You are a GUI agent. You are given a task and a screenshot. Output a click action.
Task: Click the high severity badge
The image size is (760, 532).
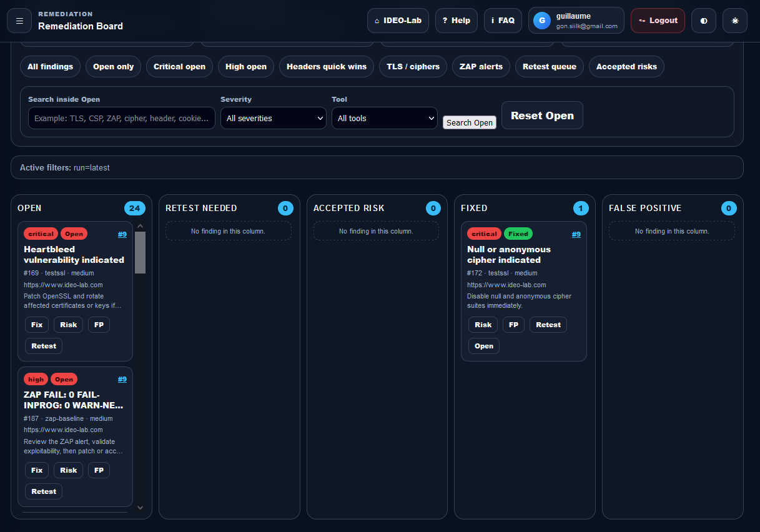pyautogui.click(x=36, y=379)
